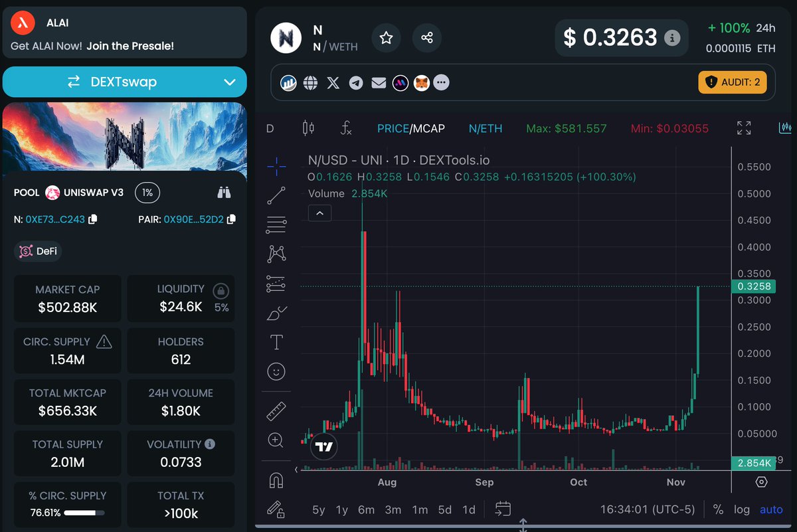
Task: Set chart range to 1m
Action: [x=420, y=509]
